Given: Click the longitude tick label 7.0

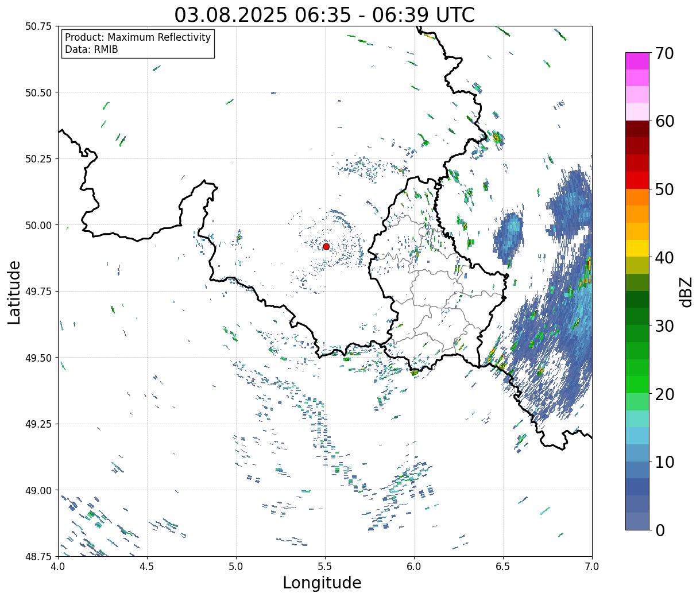Looking at the screenshot, I should [592, 567].
